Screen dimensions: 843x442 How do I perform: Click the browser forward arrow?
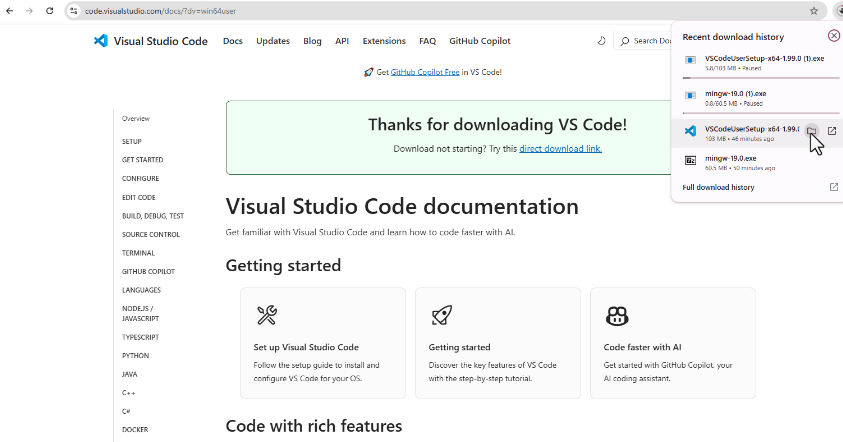tap(30, 11)
